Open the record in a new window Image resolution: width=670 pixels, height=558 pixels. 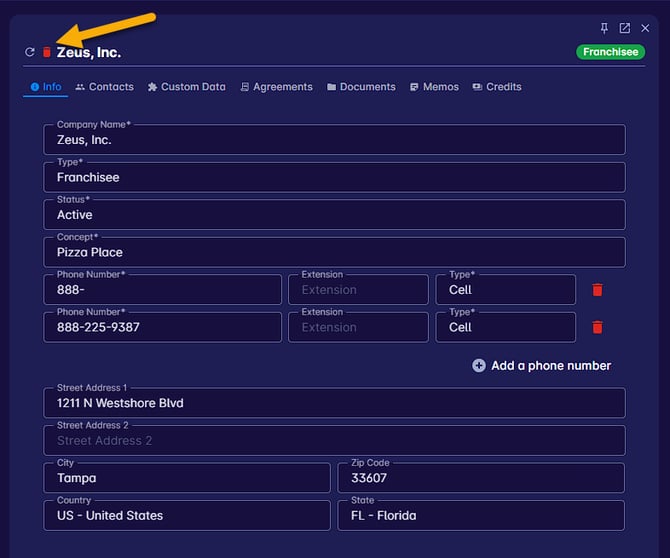[625, 28]
